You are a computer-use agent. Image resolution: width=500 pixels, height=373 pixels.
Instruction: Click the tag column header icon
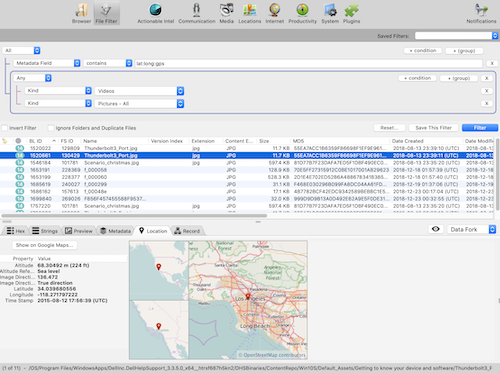pos(5,141)
